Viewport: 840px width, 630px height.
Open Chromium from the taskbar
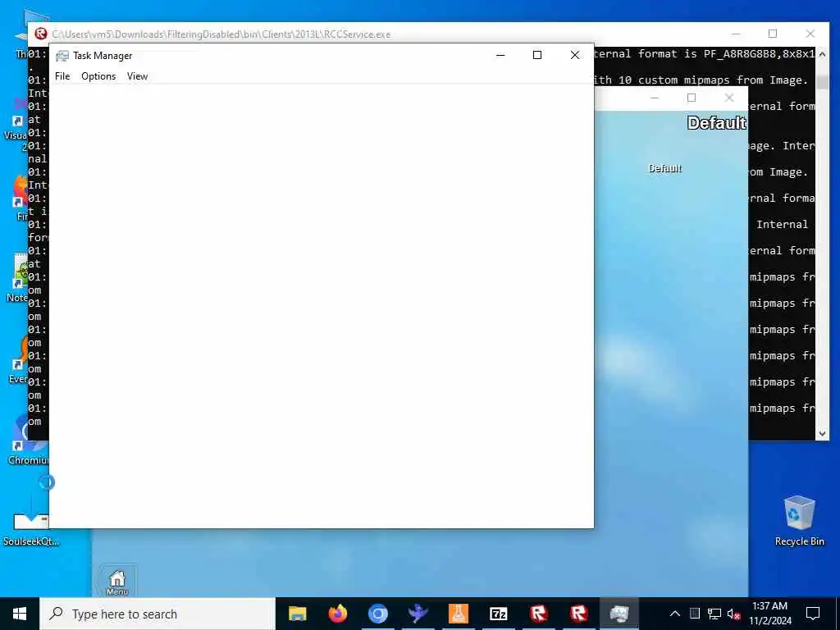(x=377, y=614)
